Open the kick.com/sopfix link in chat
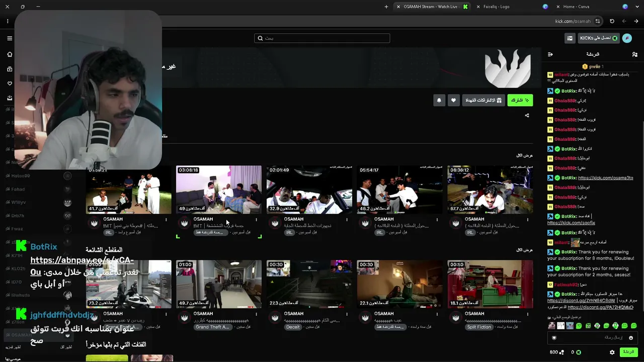This screenshot has width=644, height=362. tap(571, 222)
